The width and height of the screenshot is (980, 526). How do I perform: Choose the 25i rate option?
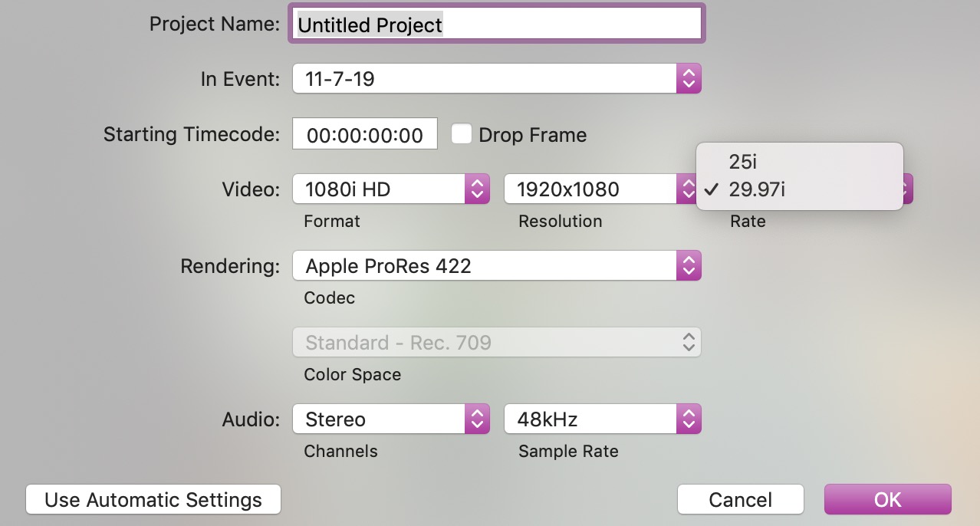(x=744, y=162)
